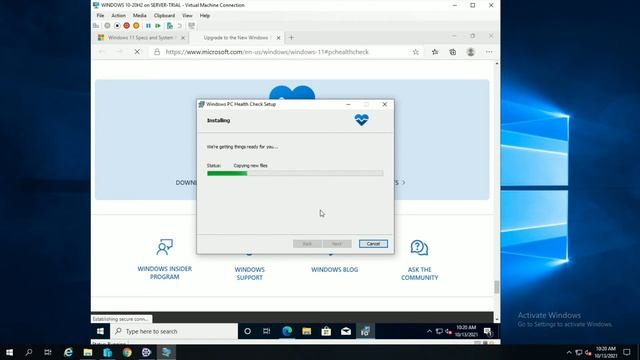Open Edge Settings and more menu
The height and width of the screenshot is (360, 640).
coord(489,52)
